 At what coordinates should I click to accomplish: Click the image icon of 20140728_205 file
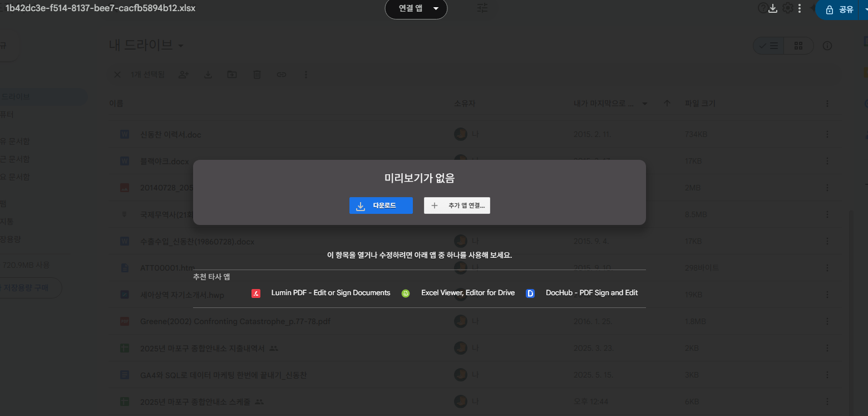(x=125, y=188)
